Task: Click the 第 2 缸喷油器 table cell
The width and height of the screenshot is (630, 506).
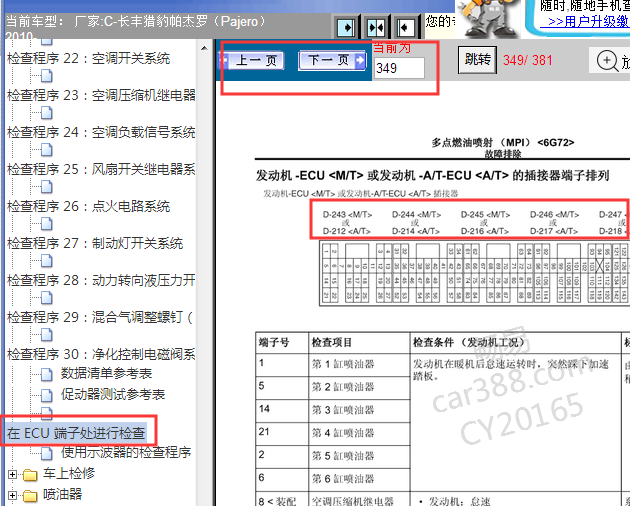Action: click(359, 387)
